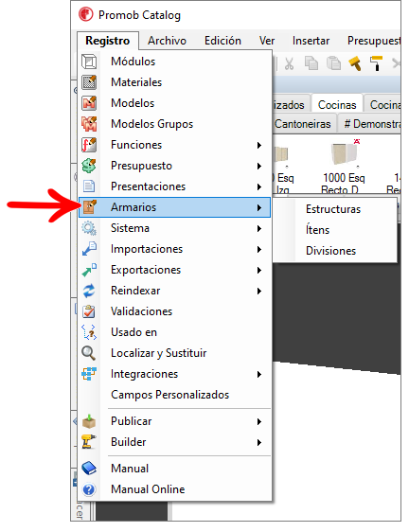Expand the Publicar submenu arrow

(259, 422)
